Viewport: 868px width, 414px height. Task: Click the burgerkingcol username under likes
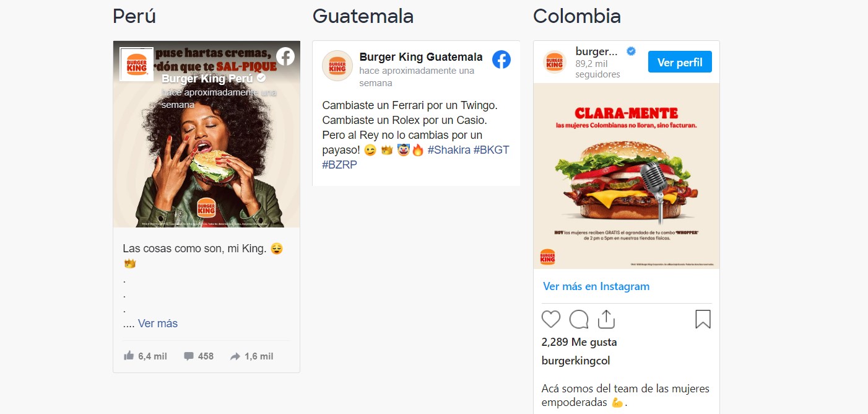[576, 361]
